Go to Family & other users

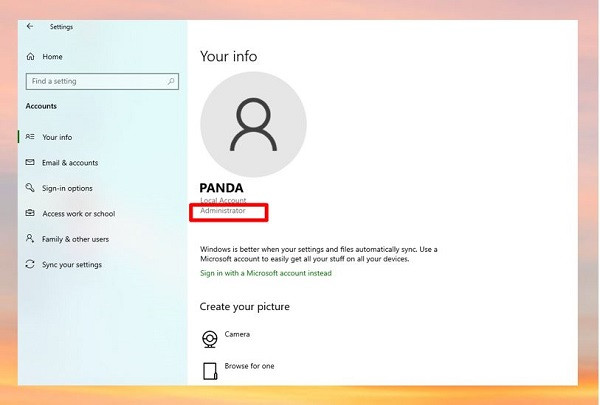coord(75,239)
